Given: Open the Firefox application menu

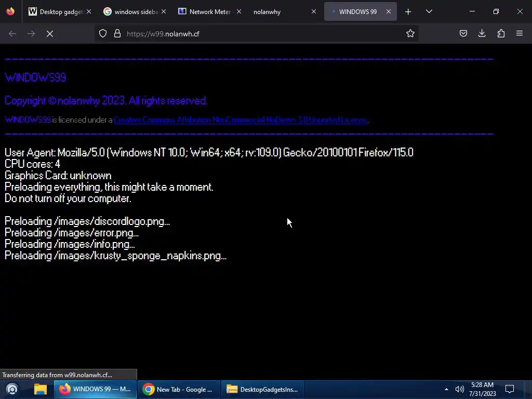Looking at the screenshot, I should [520, 33].
